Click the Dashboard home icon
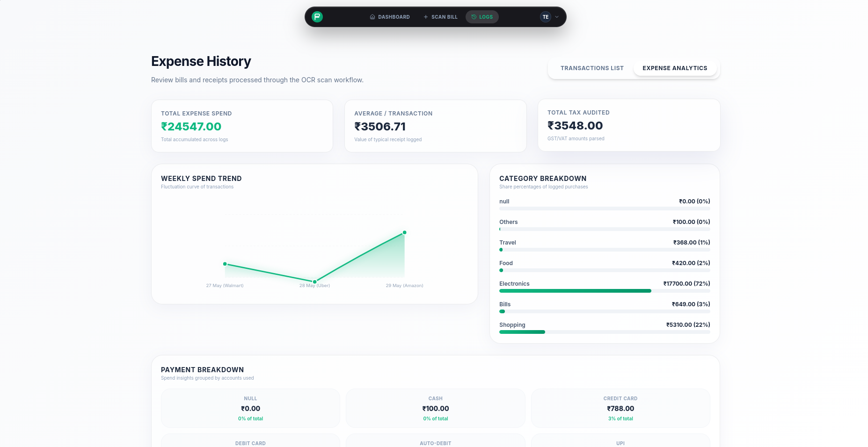Viewport: 868px width, 447px height. click(x=372, y=17)
